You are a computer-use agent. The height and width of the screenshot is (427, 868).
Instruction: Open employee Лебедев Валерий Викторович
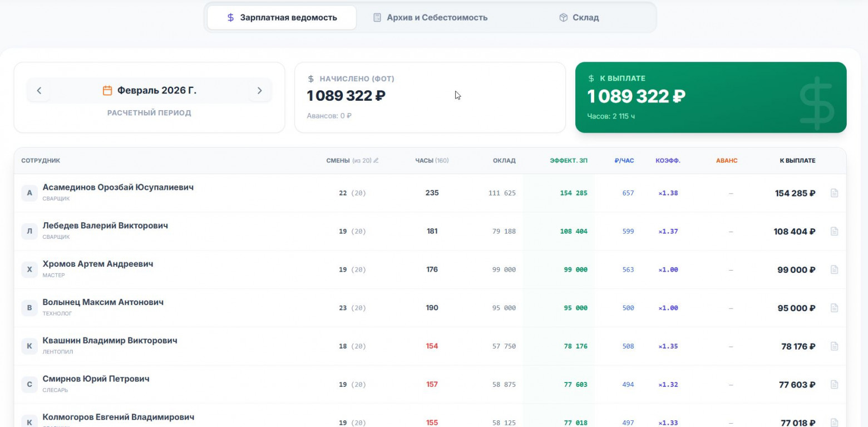click(x=105, y=226)
